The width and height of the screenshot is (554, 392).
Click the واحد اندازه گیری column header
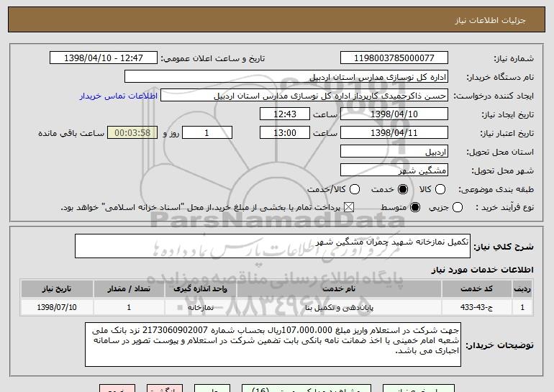click(200, 289)
